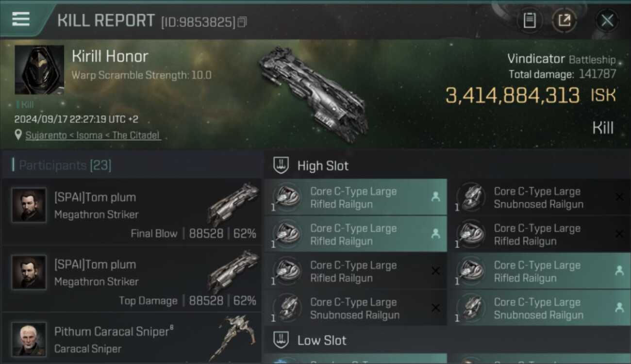
Task: Open Top Damage Tom plum entry
Action: click(x=132, y=279)
